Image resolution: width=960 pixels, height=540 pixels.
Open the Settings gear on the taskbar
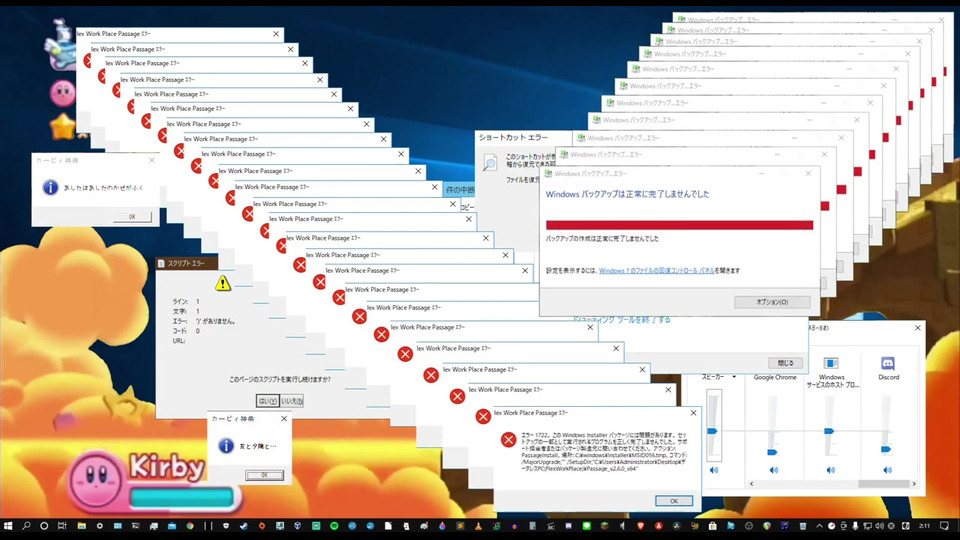(100, 526)
